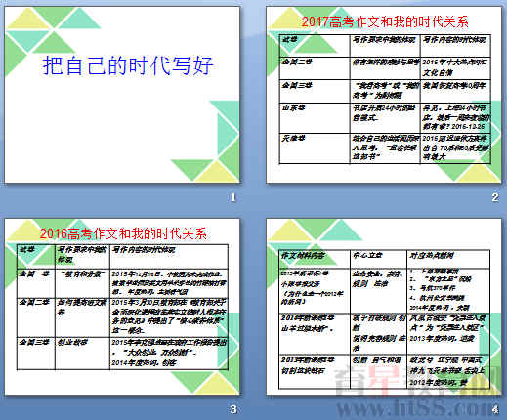Viewport: 507px width, 420px height.
Task: Click the 创新 勇气和谐 cell
Action: point(378,371)
